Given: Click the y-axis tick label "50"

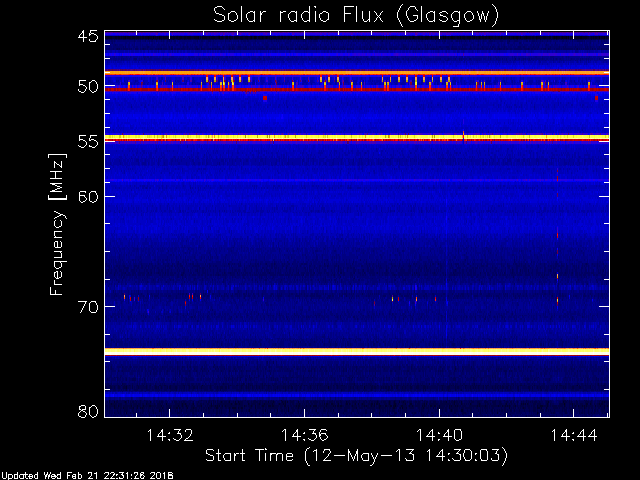Looking at the screenshot, I should [88, 87].
